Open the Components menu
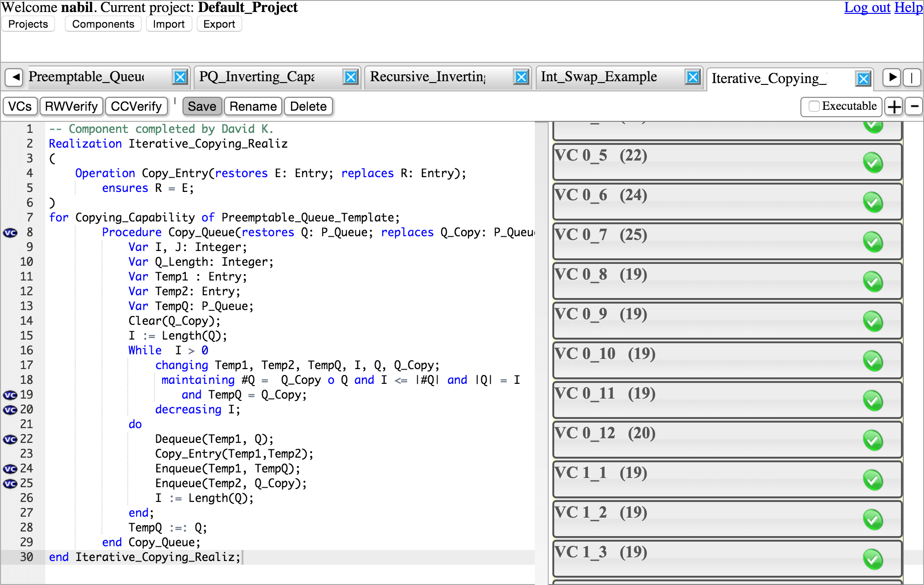This screenshot has width=924, height=585. click(103, 24)
